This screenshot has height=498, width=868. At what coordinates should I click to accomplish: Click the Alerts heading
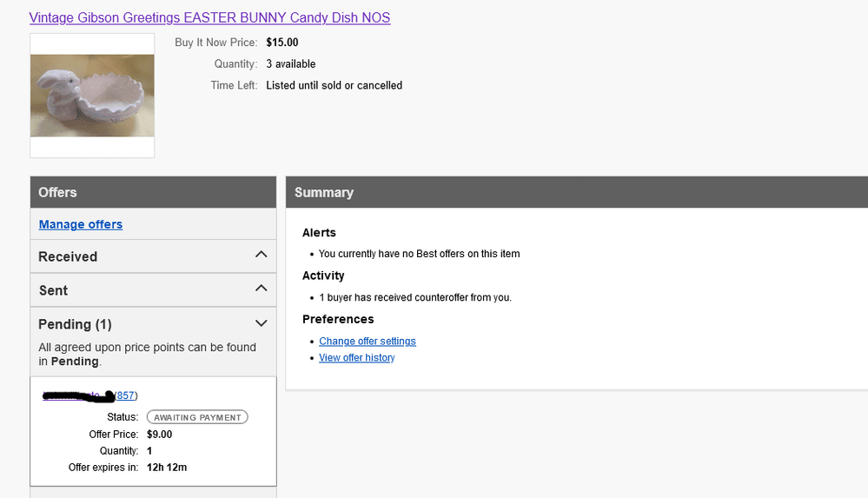(x=319, y=233)
